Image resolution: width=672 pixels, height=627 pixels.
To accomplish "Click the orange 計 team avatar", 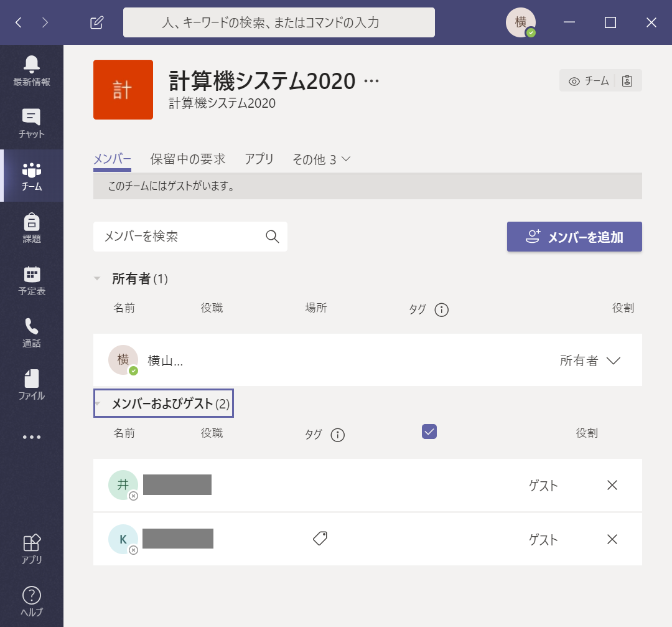I will pos(123,90).
